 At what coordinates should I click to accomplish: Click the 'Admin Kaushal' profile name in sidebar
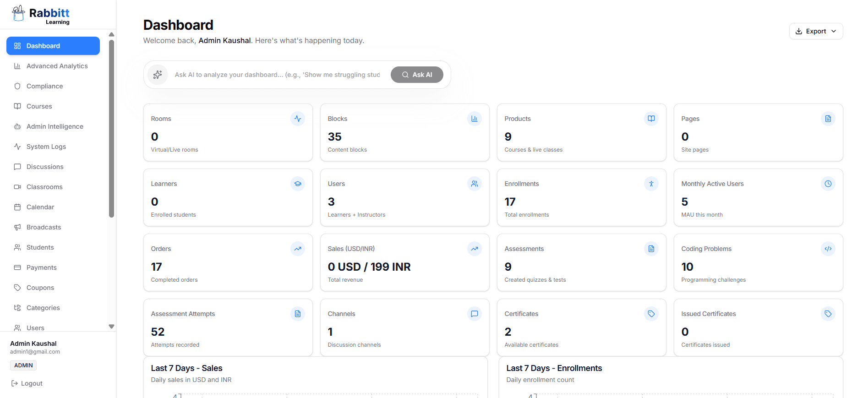33,343
